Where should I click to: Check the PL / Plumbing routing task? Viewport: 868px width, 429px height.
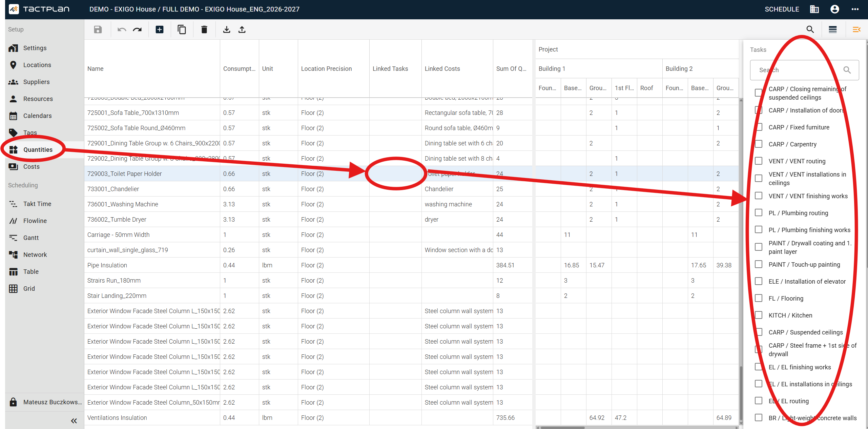click(x=759, y=213)
